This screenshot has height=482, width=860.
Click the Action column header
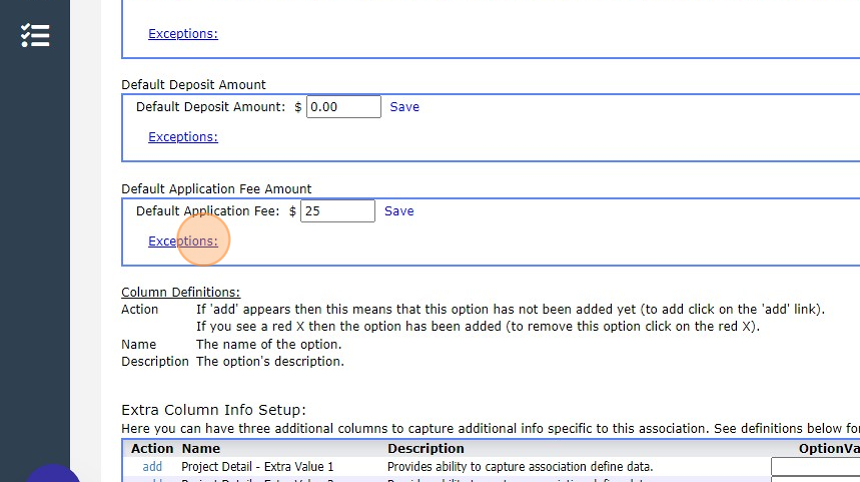click(152, 449)
